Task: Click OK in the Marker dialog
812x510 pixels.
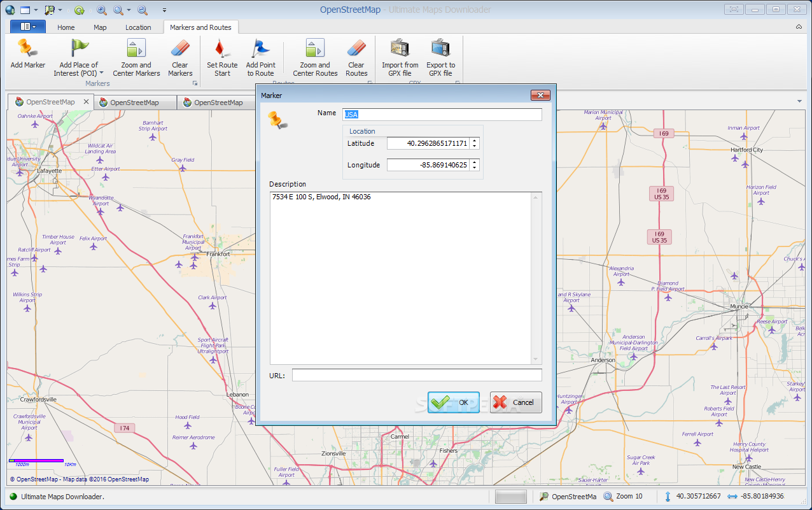Action: 454,402
